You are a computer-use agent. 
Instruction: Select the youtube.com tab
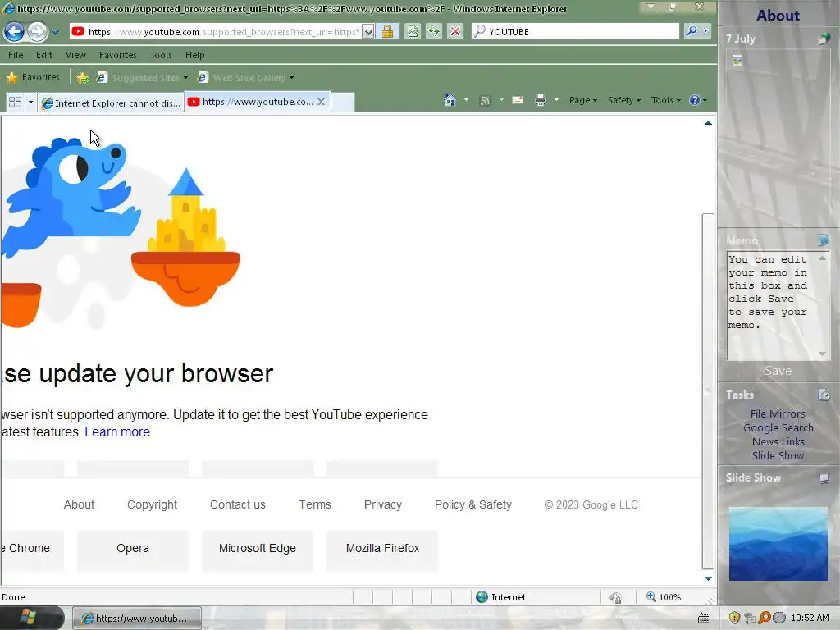coord(250,101)
